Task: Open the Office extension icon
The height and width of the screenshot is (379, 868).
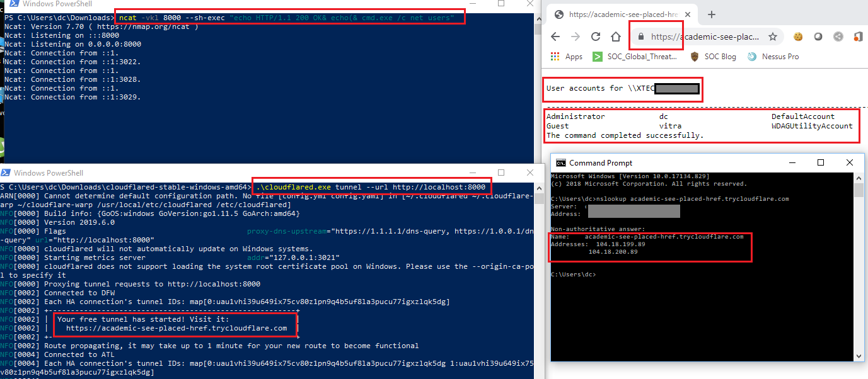Action: [x=858, y=37]
